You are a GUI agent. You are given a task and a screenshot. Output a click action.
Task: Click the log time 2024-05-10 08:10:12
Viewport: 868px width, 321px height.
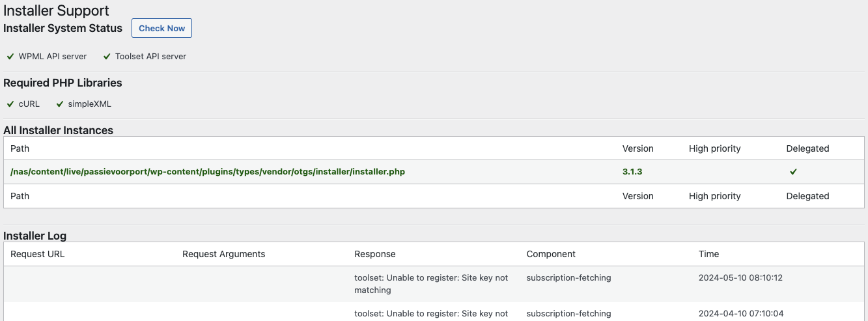coord(740,277)
